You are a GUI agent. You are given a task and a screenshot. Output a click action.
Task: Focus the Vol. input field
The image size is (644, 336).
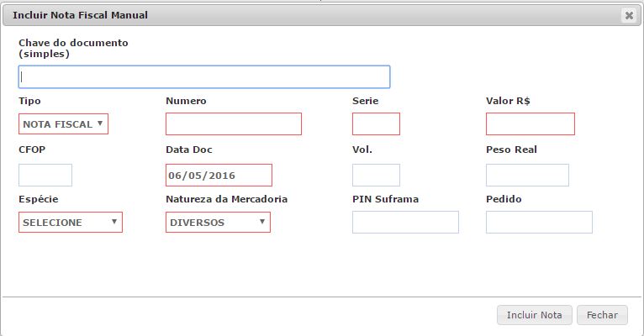pyautogui.click(x=376, y=175)
